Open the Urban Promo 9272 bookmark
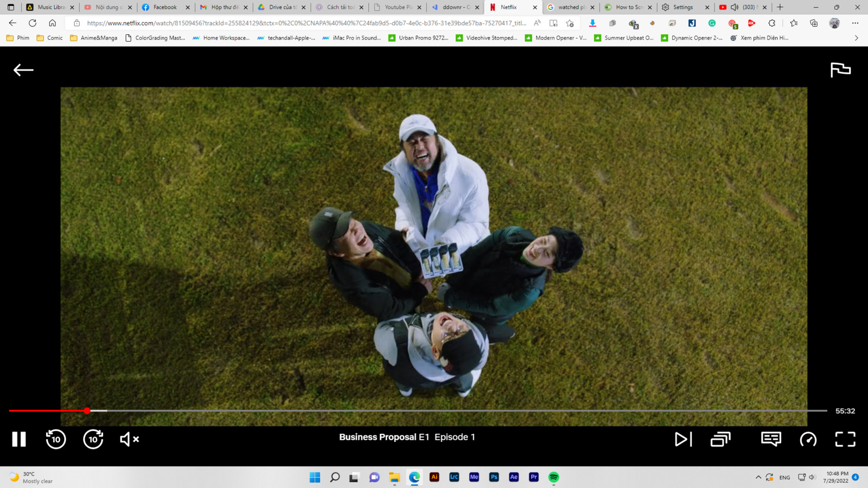The image size is (868, 488). coord(418,38)
